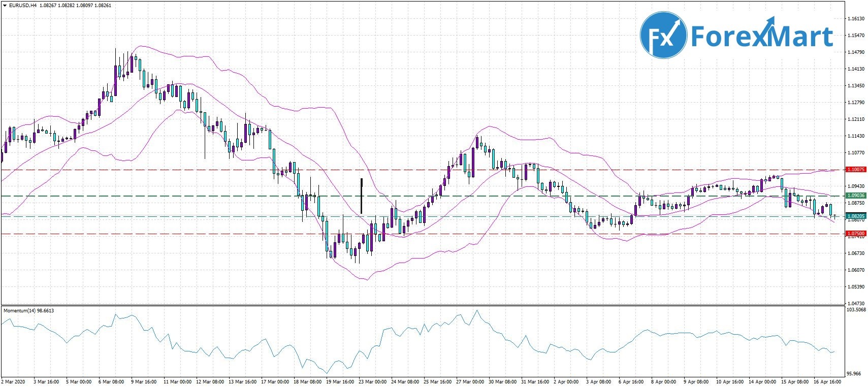Click the ForexMart FX circle logo
The width and height of the screenshot is (868, 387).
pyautogui.click(x=663, y=36)
